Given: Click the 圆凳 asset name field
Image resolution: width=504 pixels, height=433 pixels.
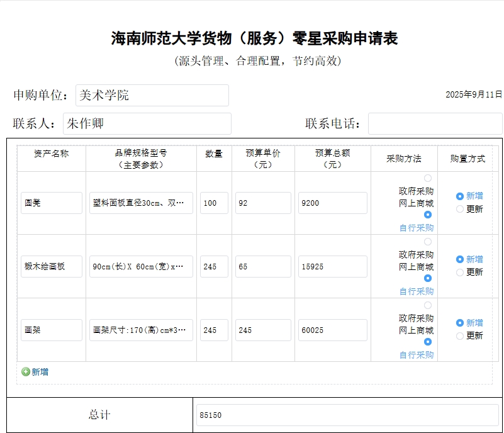Looking at the screenshot, I should click(x=52, y=203).
